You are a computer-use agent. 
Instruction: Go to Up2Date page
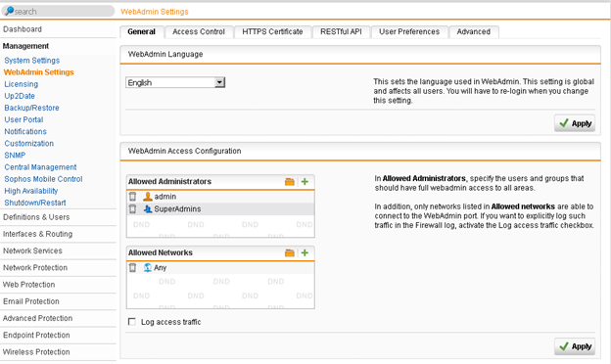click(x=20, y=96)
